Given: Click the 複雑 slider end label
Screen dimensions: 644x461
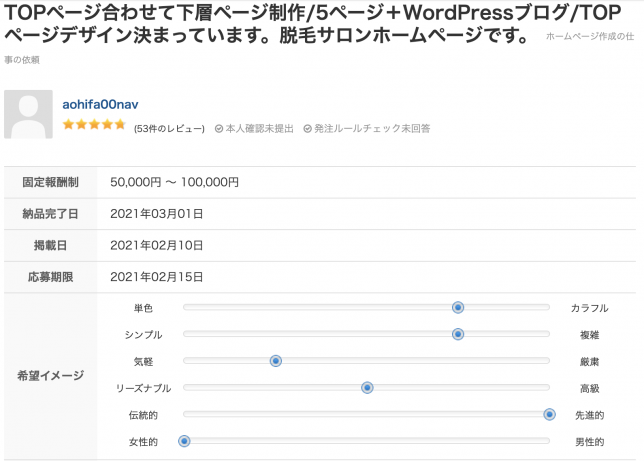Looking at the screenshot, I should pyautogui.click(x=589, y=335).
